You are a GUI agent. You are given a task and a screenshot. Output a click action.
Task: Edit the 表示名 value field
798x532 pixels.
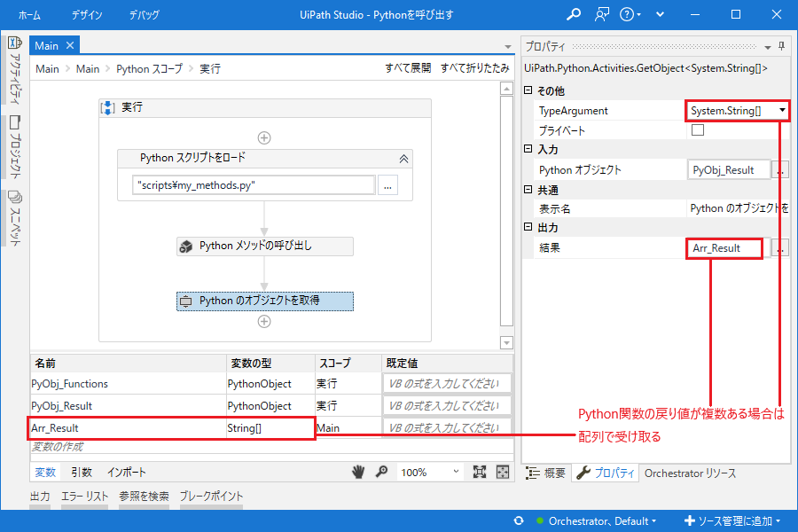tap(739, 208)
